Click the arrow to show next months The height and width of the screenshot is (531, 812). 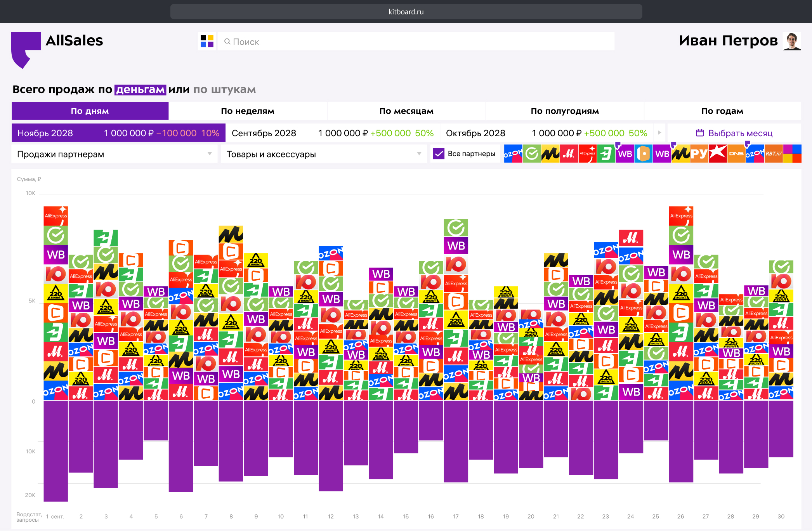pyautogui.click(x=659, y=133)
